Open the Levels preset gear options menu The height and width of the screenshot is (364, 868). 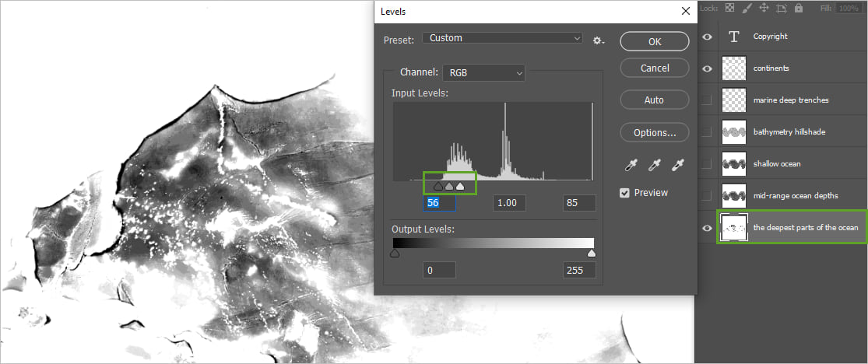(x=599, y=40)
